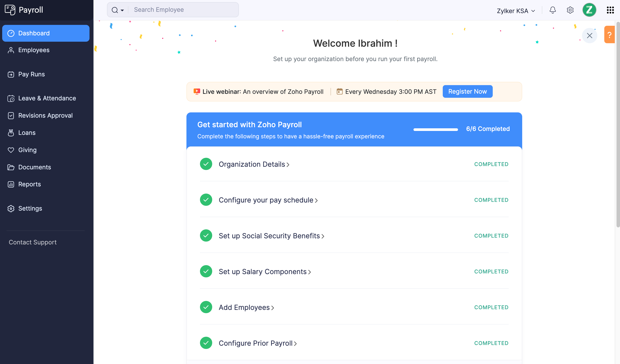Open notifications bell icon
The height and width of the screenshot is (364, 620).
click(553, 10)
